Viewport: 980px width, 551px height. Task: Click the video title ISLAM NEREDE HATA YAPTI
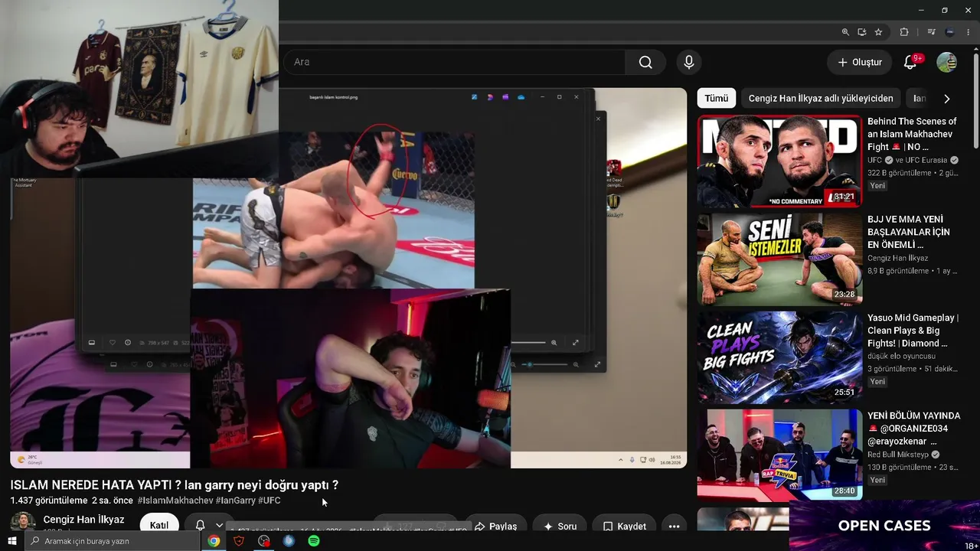(175, 485)
